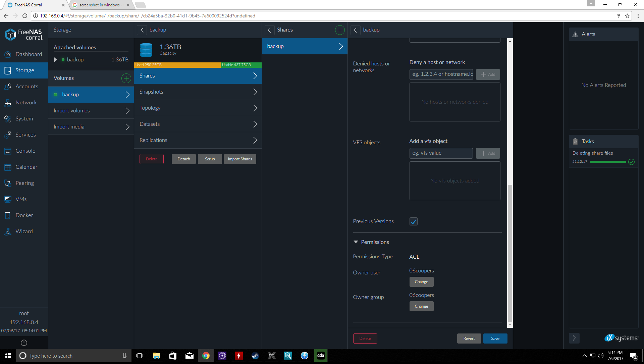Click the completed task checkmark icon
The height and width of the screenshot is (364, 644).
click(x=631, y=162)
